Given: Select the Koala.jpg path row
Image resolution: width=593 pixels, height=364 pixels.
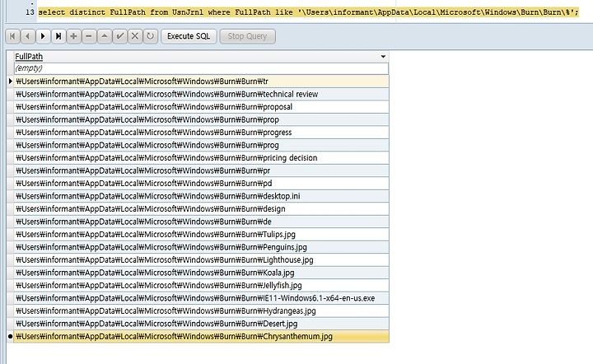Looking at the screenshot, I should 201,273.
